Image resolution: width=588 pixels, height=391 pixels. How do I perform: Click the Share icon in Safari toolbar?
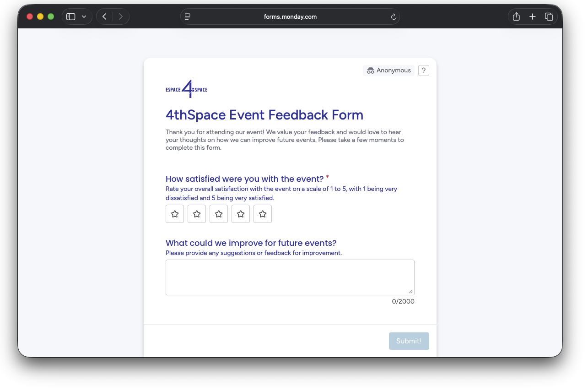(516, 16)
